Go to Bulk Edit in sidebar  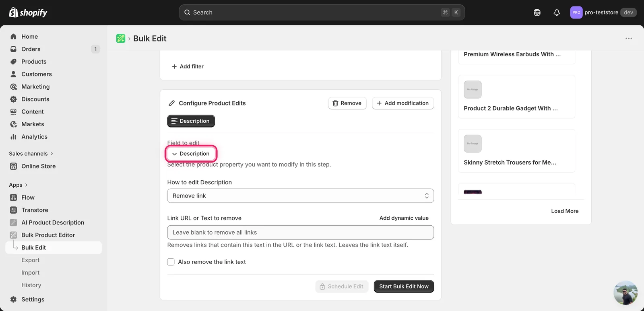[x=54, y=247]
